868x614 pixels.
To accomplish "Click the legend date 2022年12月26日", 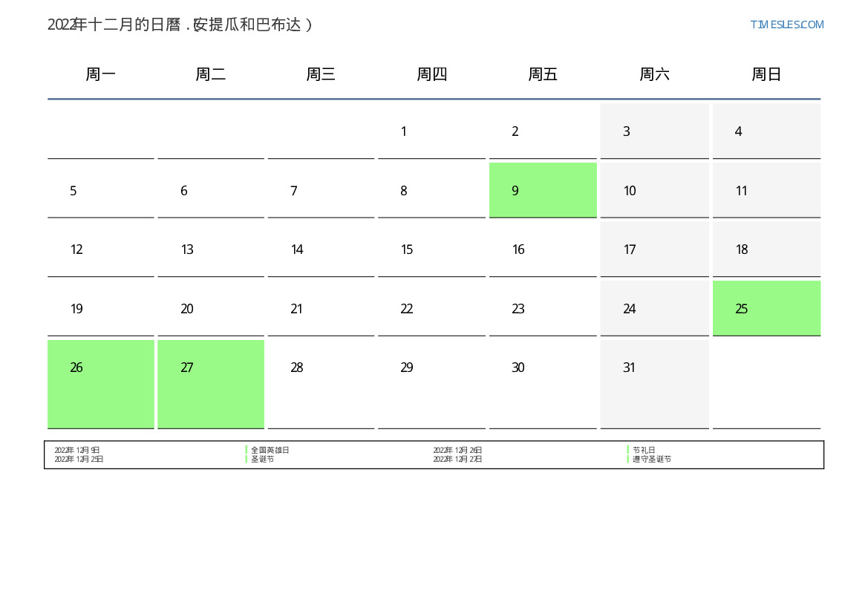I will pos(457,450).
